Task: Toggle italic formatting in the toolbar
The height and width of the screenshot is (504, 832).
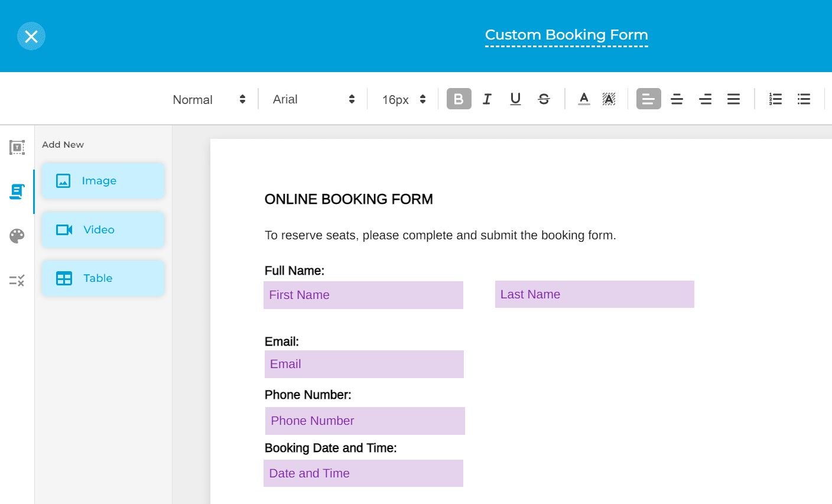Action: pos(486,99)
